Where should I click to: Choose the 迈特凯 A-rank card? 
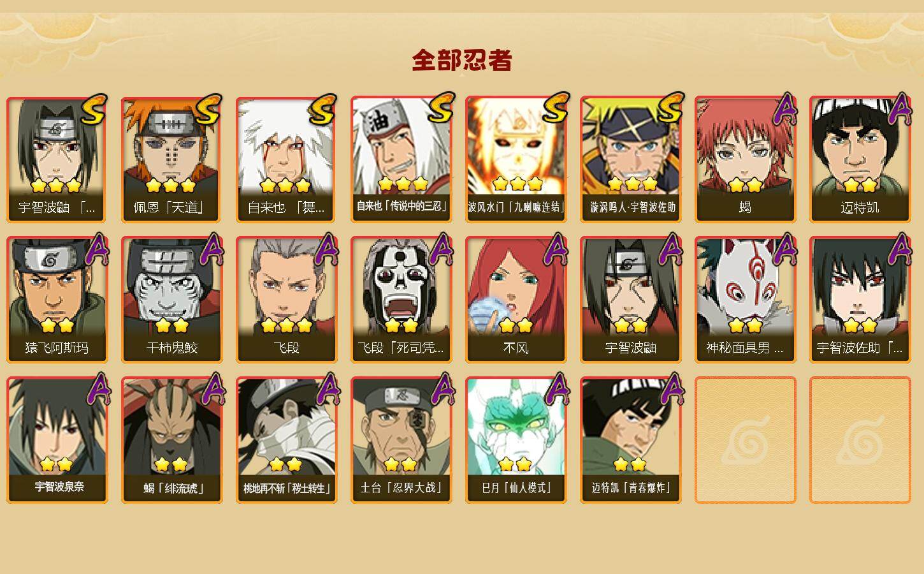coord(860,159)
